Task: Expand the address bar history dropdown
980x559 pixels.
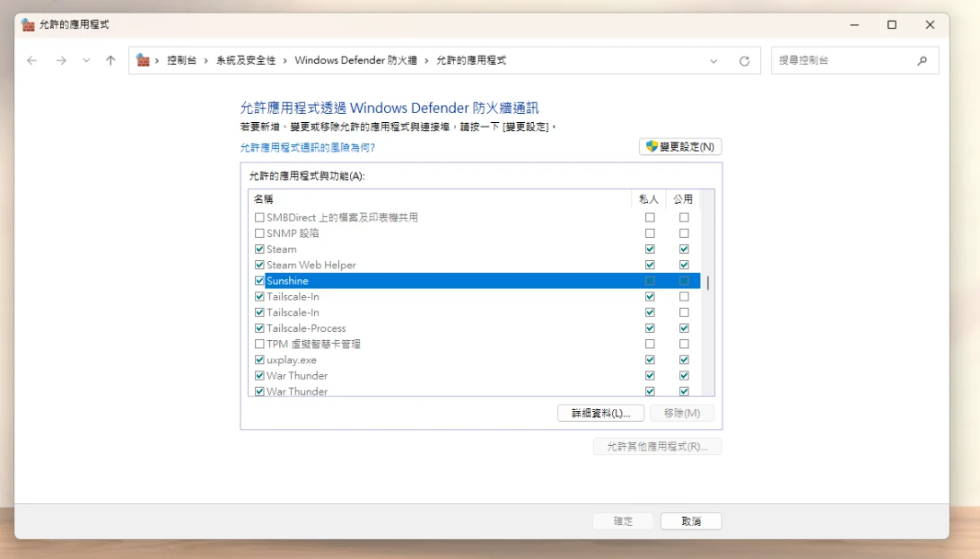Action: point(713,61)
